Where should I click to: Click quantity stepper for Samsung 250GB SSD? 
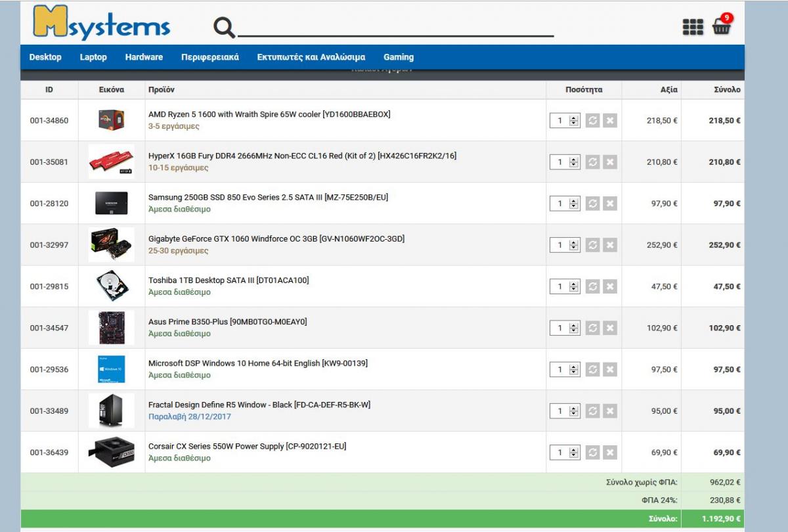574,204
